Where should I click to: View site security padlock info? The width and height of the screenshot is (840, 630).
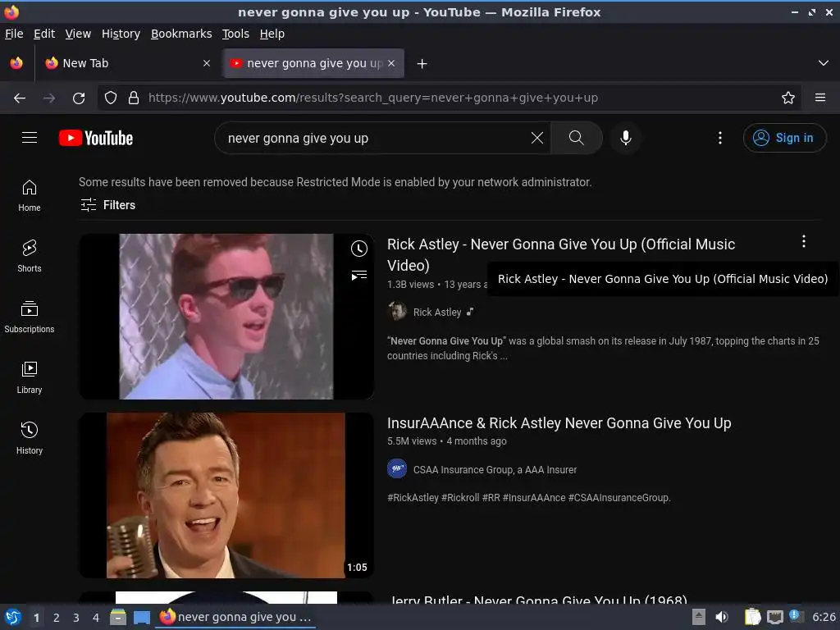click(134, 98)
